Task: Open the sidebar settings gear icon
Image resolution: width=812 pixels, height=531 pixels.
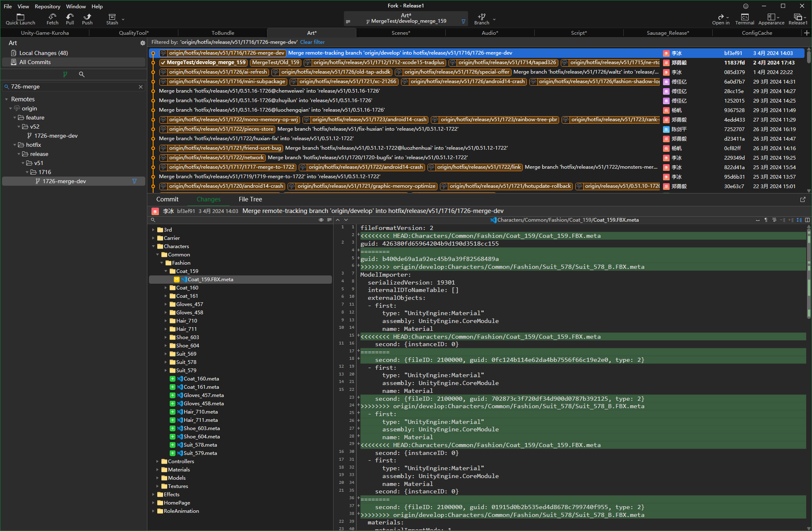Action: [x=143, y=43]
